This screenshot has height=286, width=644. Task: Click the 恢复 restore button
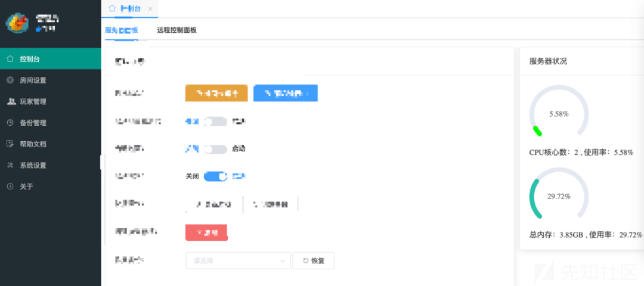tap(314, 260)
